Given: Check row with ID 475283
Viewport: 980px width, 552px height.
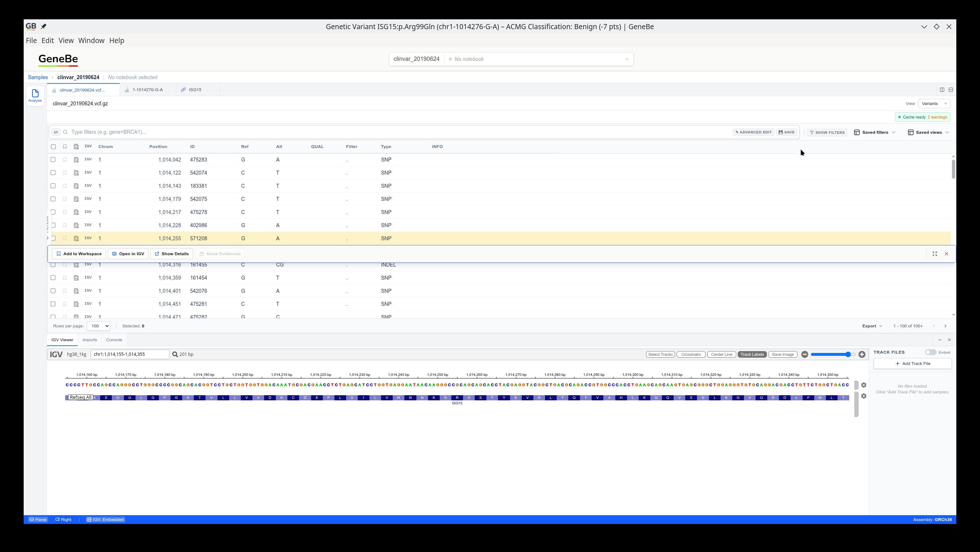Looking at the screenshot, I should (53, 159).
